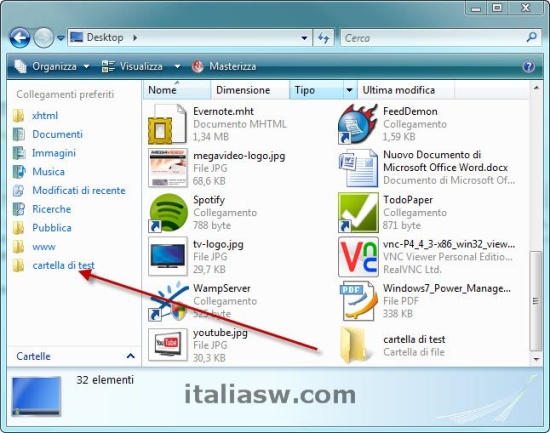550x433 pixels.
Task: Open recent pages dropdown beside navigation arrows
Action: pos(61,38)
